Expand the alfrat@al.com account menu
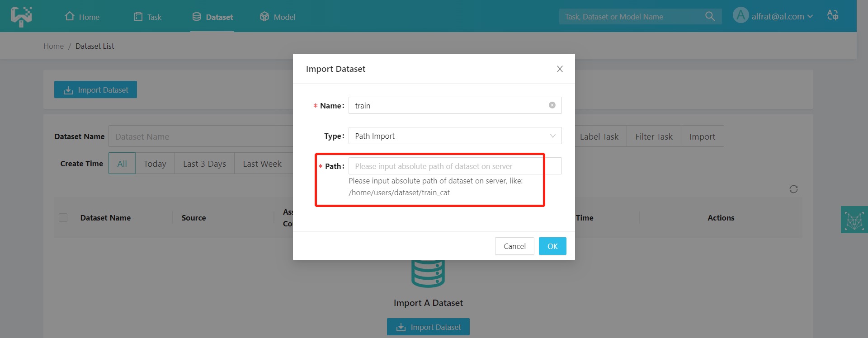 (782, 16)
